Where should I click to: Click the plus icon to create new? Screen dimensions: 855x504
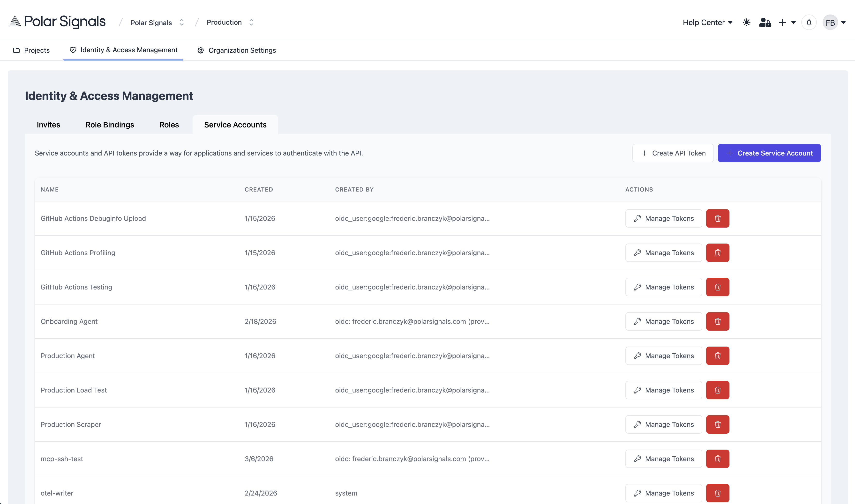(783, 22)
